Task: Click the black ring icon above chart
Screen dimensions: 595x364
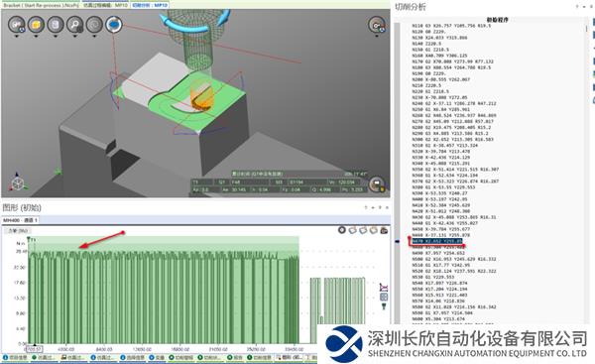Action: (x=342, y=230)
